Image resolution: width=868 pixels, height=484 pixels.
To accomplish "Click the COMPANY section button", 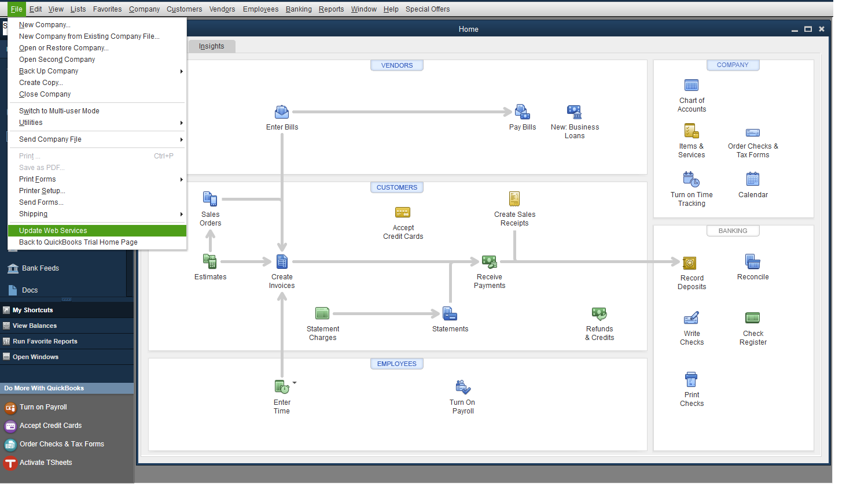I will tap(733, 65).
